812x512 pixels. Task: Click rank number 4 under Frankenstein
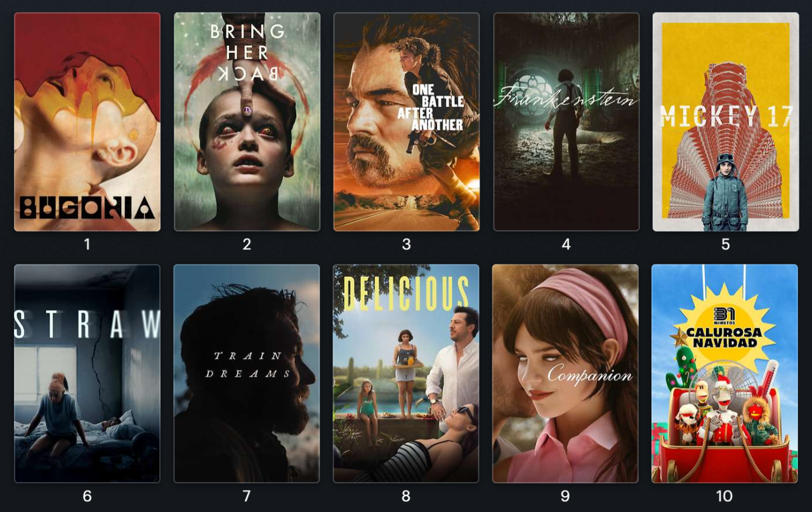pyautogui.click(x=566, y=244)
